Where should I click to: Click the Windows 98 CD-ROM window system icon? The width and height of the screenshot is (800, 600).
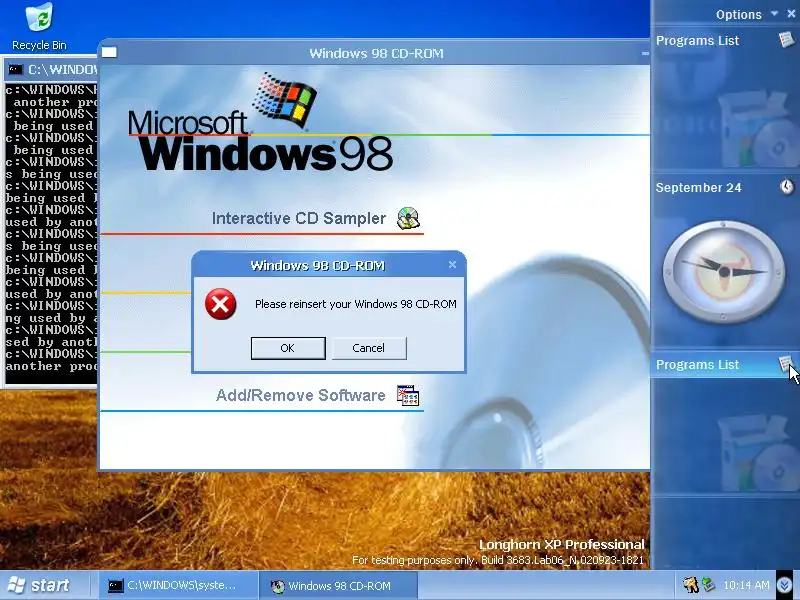(109, 52)
